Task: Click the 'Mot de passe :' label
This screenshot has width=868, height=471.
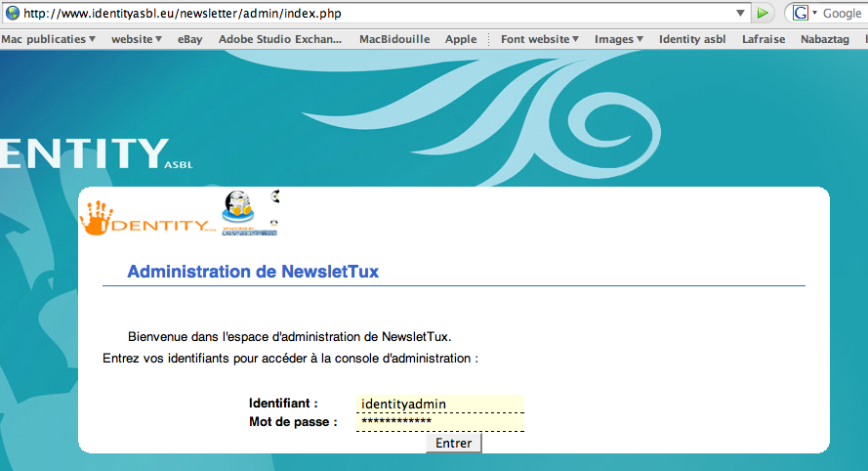Action: point(293,422)
